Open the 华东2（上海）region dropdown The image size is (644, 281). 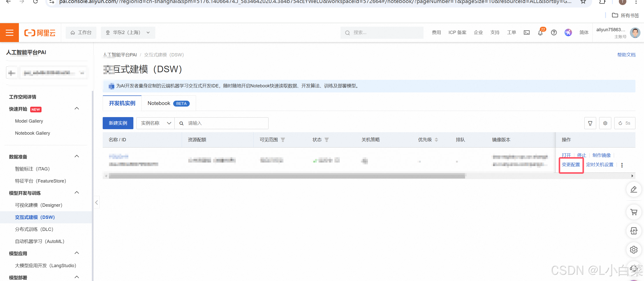[128, 32]
